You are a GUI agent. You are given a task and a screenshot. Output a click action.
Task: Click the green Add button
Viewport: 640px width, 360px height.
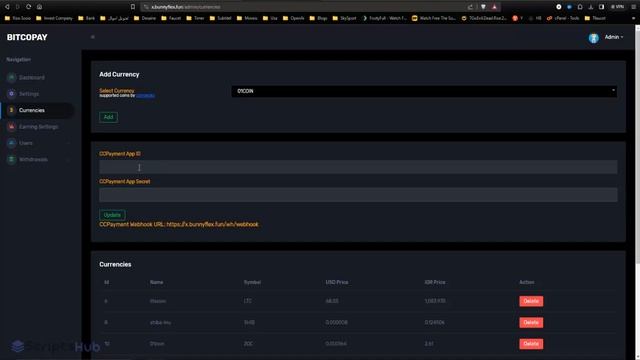(x=108, y=117)
